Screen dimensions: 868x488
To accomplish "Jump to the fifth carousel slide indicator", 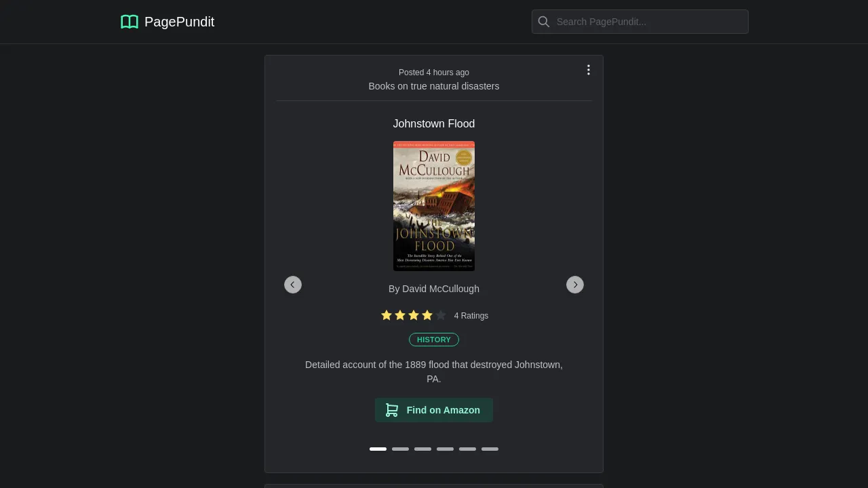I will pyautogui.click(x=467, y=449).
